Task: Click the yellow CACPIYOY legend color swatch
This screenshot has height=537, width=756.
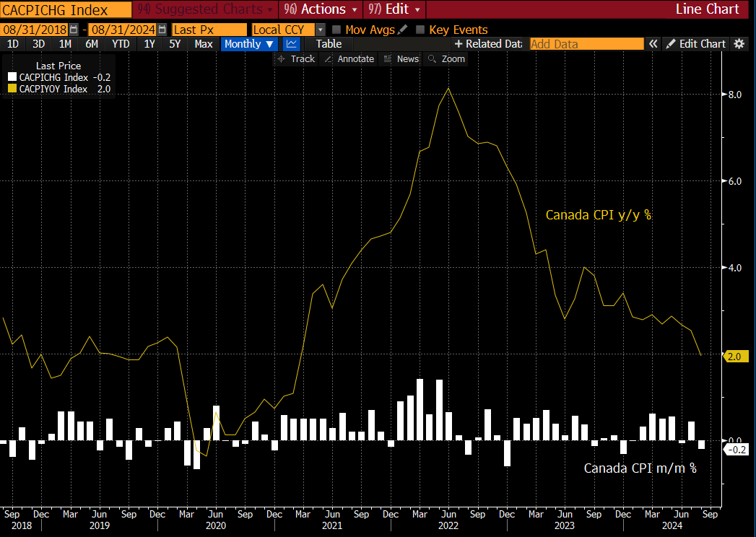Action: click(12, 89)
